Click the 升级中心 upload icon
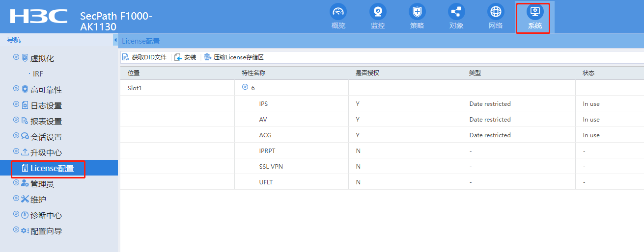Screen dimensions: 644x252 point(25,152)
